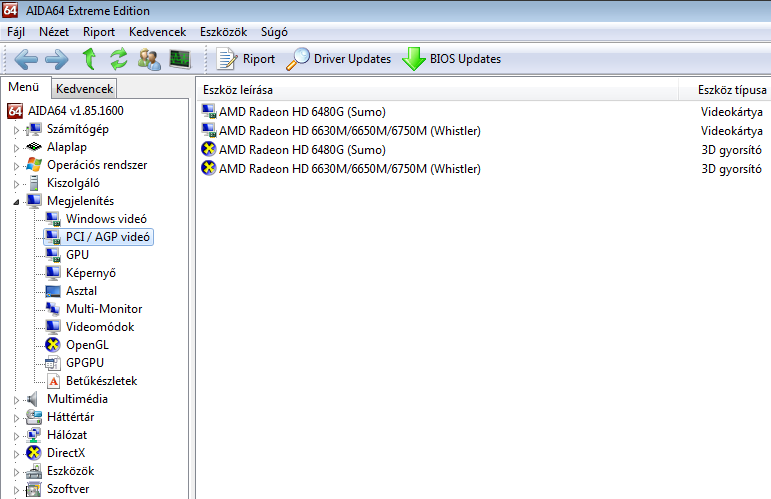The image size is (771, 499).
Task: Select Windows videó in the tree
Action: click(106, 219)
